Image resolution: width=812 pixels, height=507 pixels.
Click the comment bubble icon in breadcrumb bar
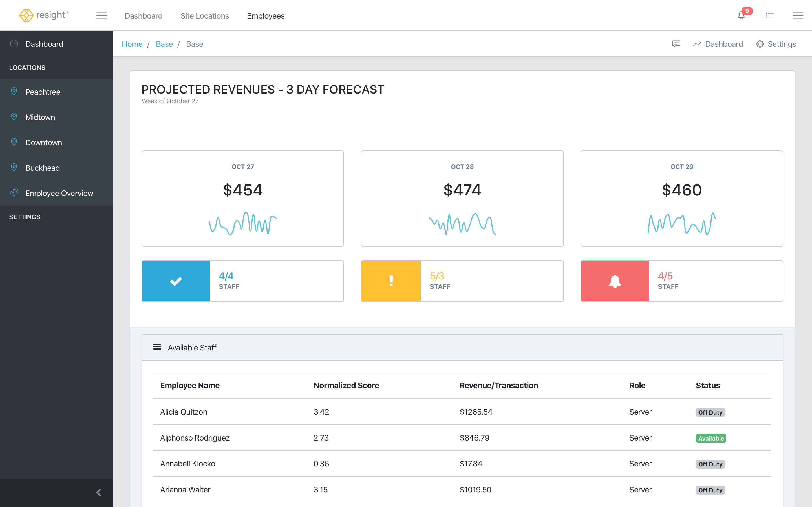676,44
